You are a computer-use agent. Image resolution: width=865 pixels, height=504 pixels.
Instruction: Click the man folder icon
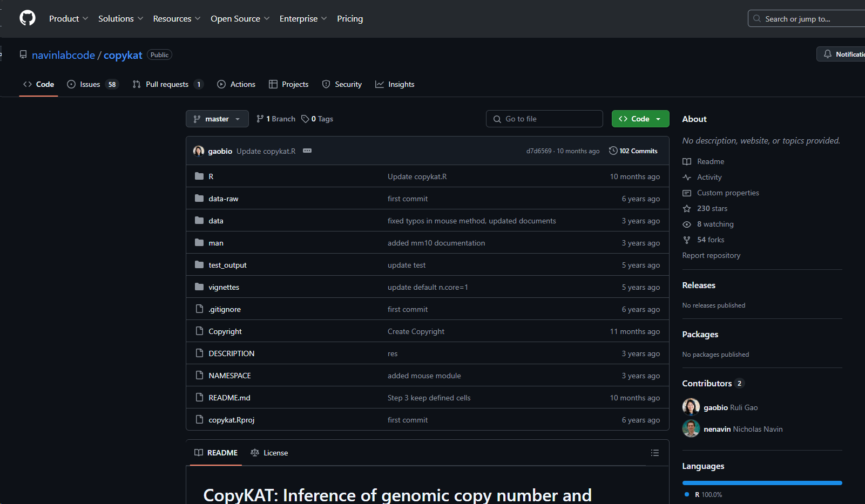pos(199,242)
